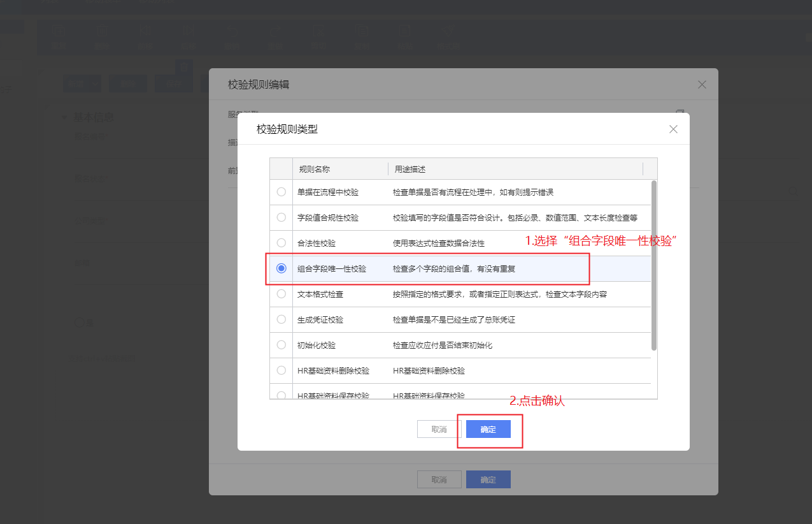
Task: Click description starting with 校验填写的字段值是否符合设计
Action: tap(515, 217)
